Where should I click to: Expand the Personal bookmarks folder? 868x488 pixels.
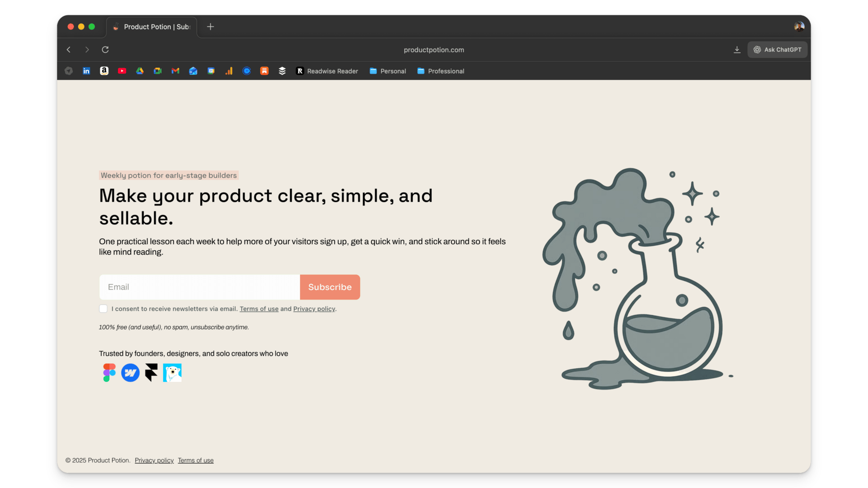tap(388, 71)
